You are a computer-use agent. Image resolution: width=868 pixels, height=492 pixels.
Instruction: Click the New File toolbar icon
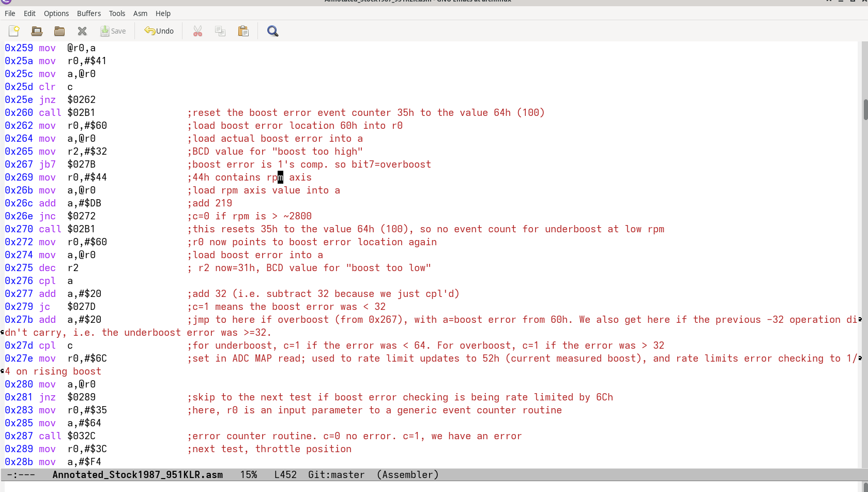[14, 31]
